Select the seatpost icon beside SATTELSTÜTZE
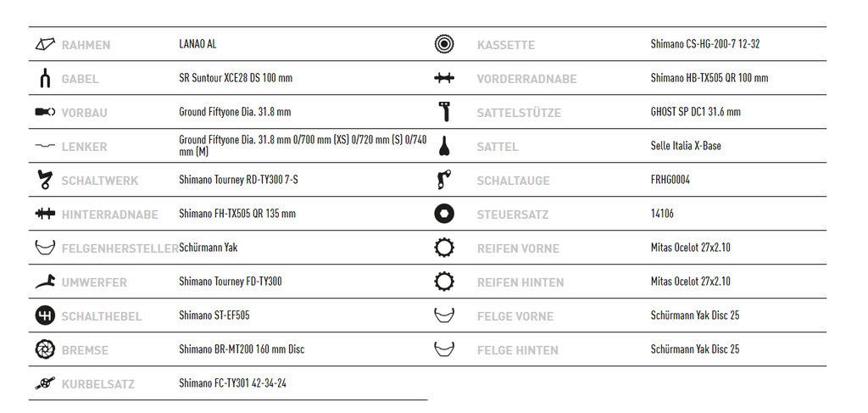This screenshot has width=868, height=413. pyautogui.click(x=444, y=112)
